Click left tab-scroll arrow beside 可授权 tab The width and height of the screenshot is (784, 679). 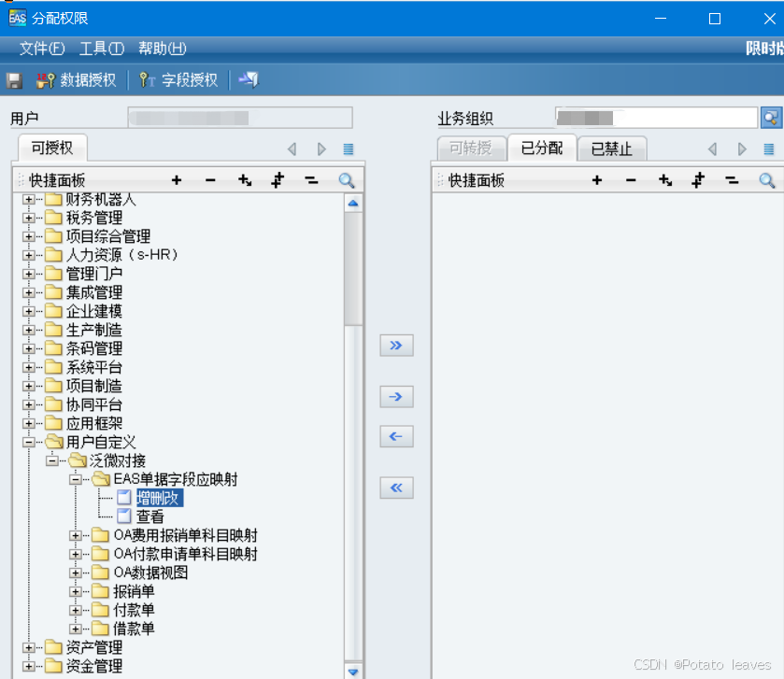pyautogui.click(x=292, y=149)
